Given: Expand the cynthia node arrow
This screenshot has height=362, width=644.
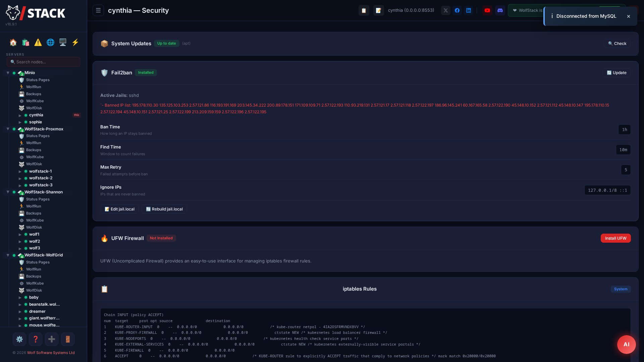Looking at the screenshot, I should click(x=20, y=115).
